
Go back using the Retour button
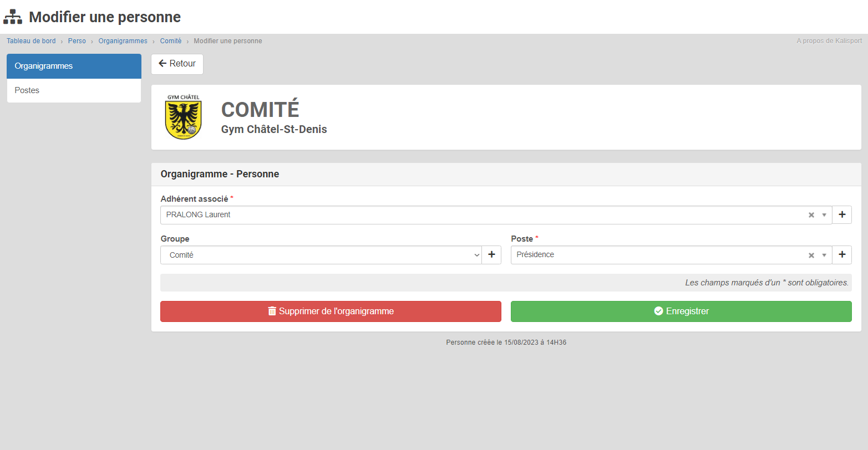click(177, 64)
